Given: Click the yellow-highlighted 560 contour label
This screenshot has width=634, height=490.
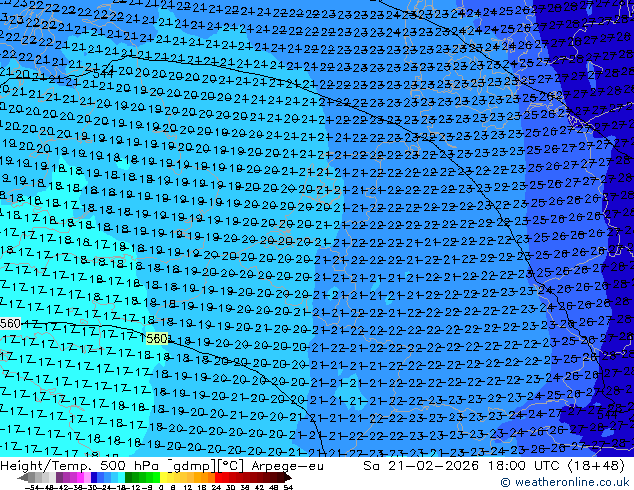Looking at the screenshot, I should coord(157,338).
